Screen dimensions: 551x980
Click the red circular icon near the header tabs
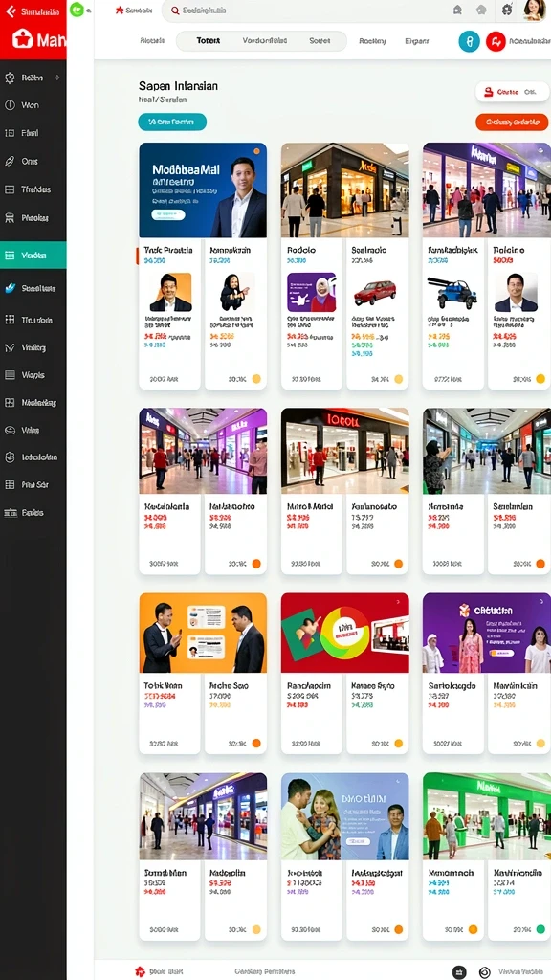(496, 42)
